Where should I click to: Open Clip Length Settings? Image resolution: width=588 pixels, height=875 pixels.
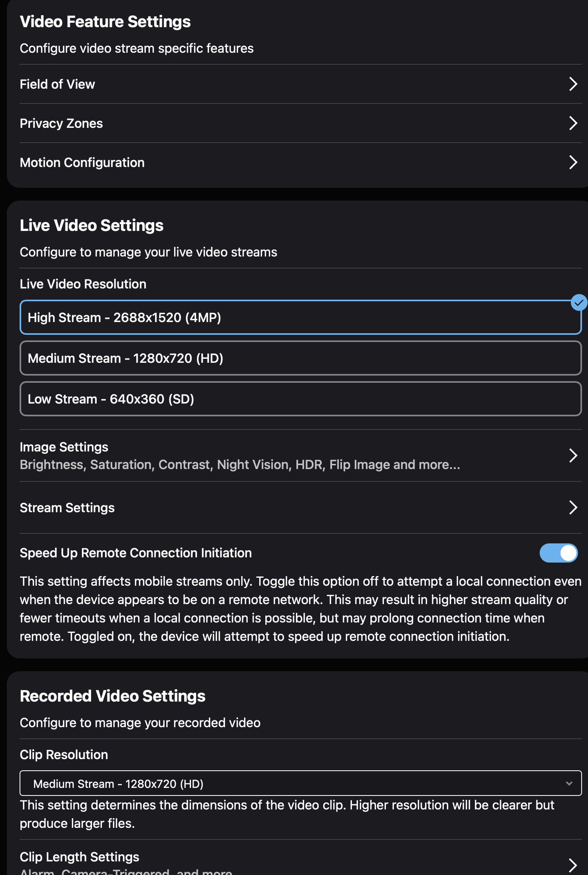coord(79,857)
